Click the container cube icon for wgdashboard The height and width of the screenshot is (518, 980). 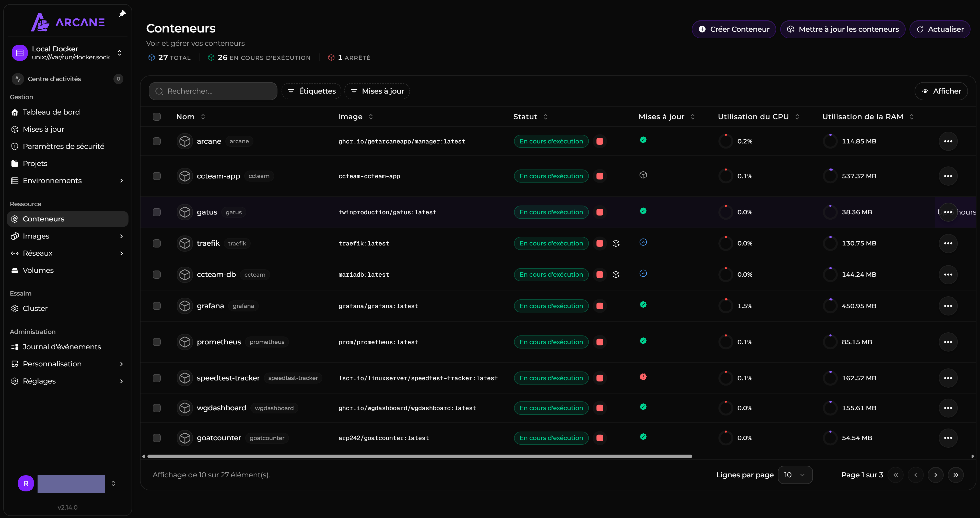pos(184,408)
